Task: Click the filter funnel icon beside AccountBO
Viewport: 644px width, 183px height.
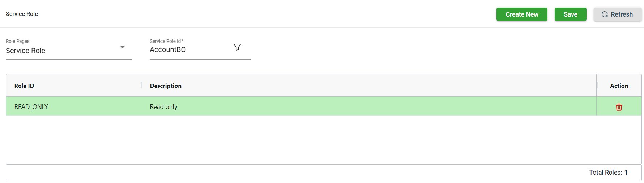Action: click(x=237, y=47)
